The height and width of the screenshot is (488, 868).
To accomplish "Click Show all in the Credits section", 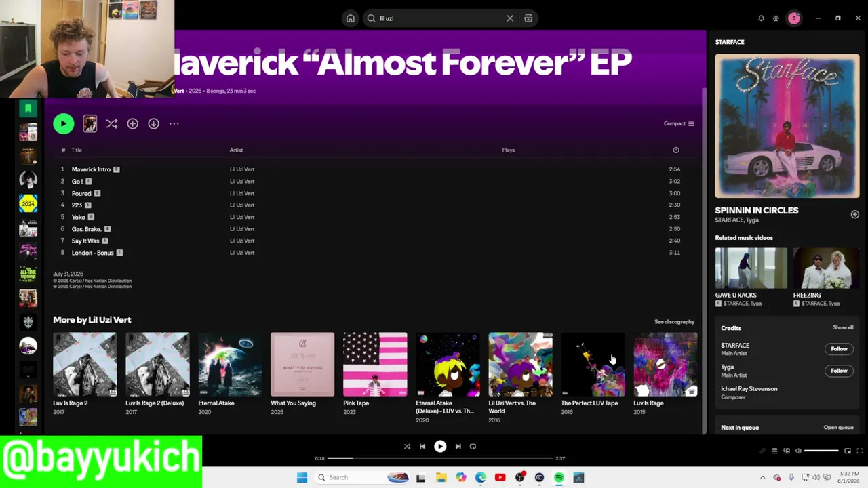I will point(843,328).
